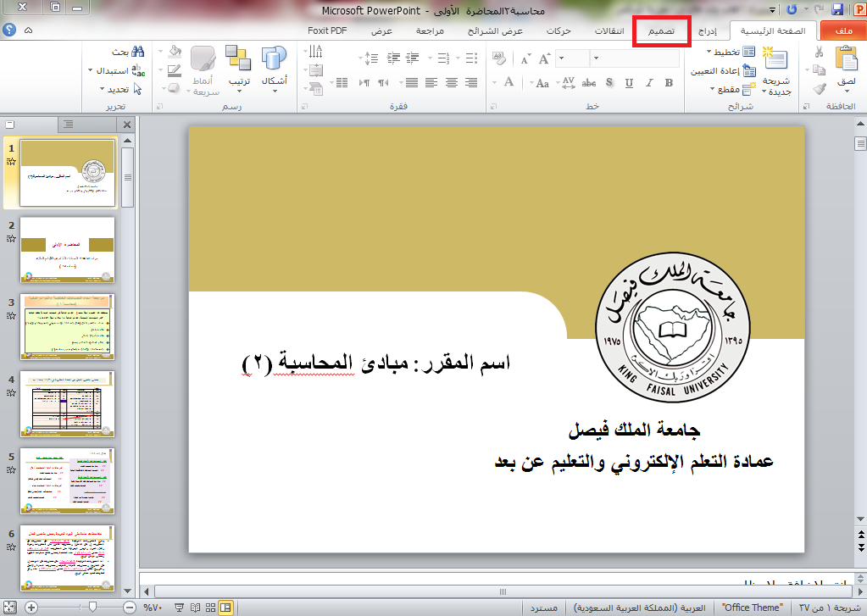Click the Help question mark icon
The image size is (867, 616).
9,31
